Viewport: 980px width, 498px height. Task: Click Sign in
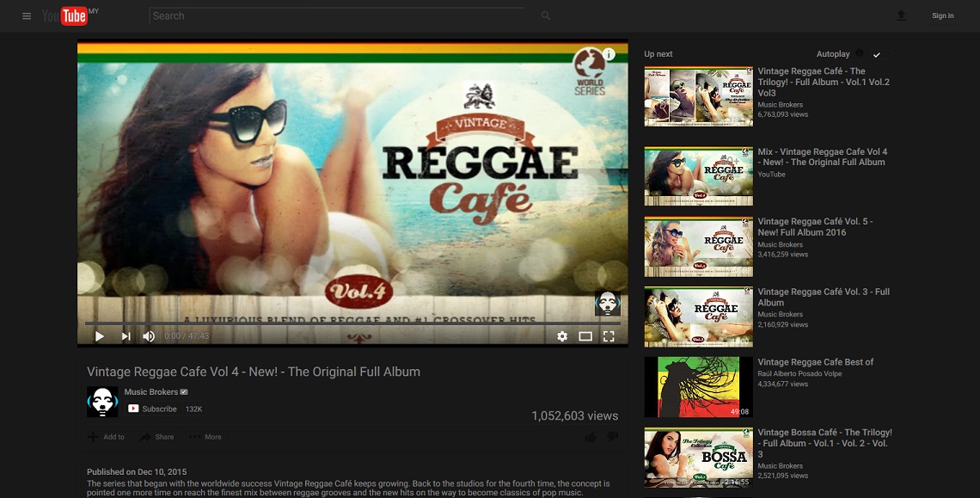[942, 15]
